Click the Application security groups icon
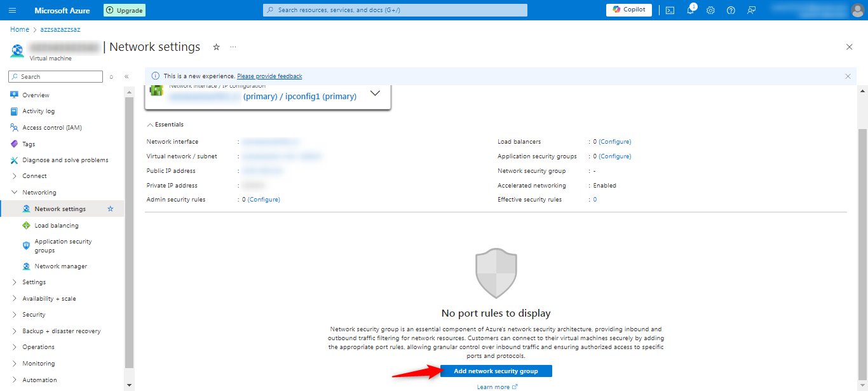This screenshot has width=868, height=391. [x=26, y=245]
